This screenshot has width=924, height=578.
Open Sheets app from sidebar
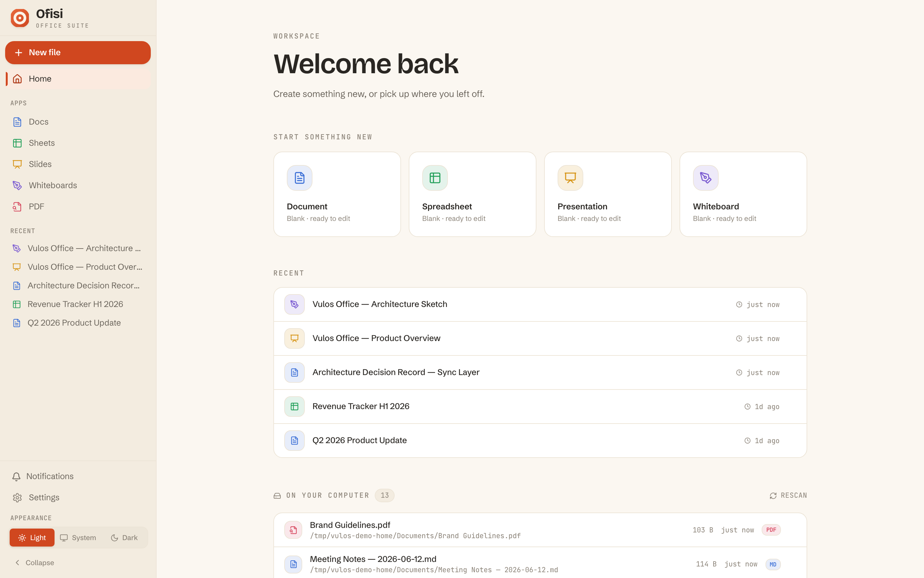(78, 143)
